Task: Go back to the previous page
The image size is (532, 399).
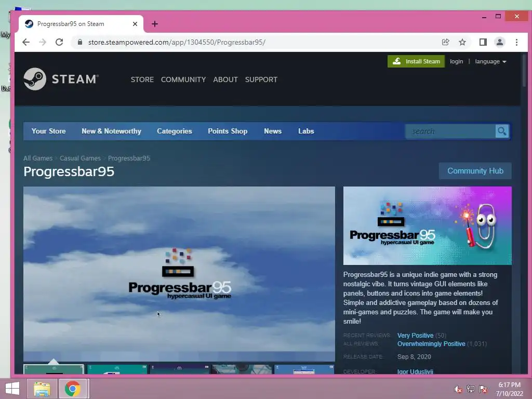Action: pos(26,42)
